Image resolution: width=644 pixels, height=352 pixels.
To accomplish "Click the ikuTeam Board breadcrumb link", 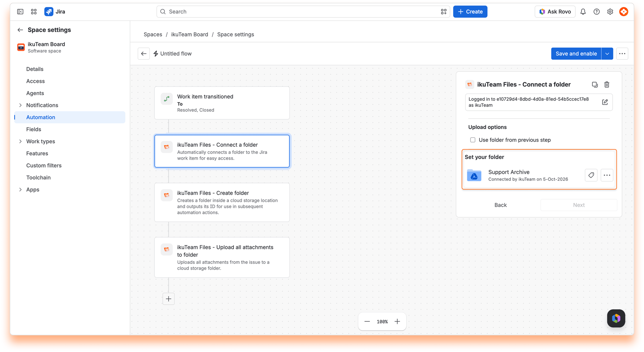I will point(189,34).
